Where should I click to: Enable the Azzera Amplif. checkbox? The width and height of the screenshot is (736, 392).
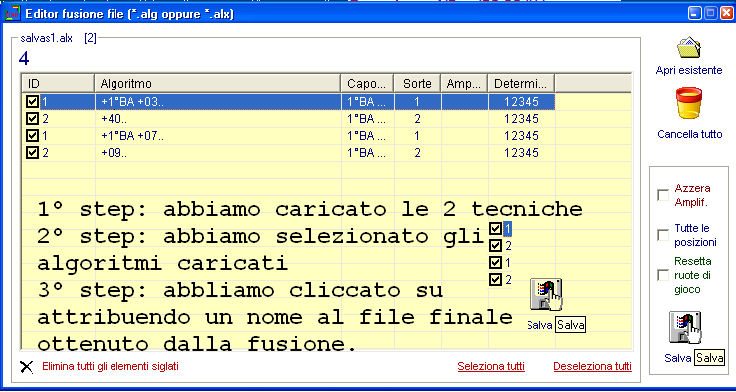tap(663, 195)
